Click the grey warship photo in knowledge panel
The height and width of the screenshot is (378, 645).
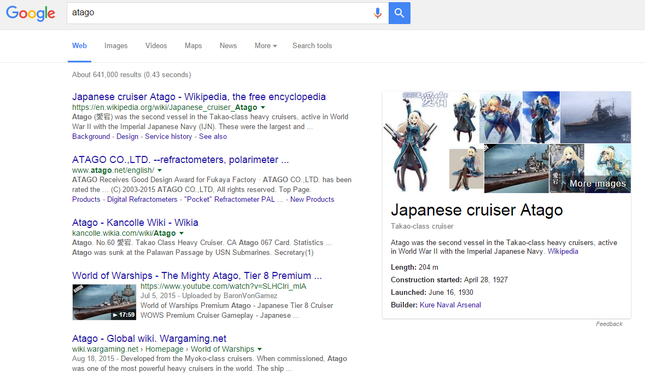tap(596, 117)
